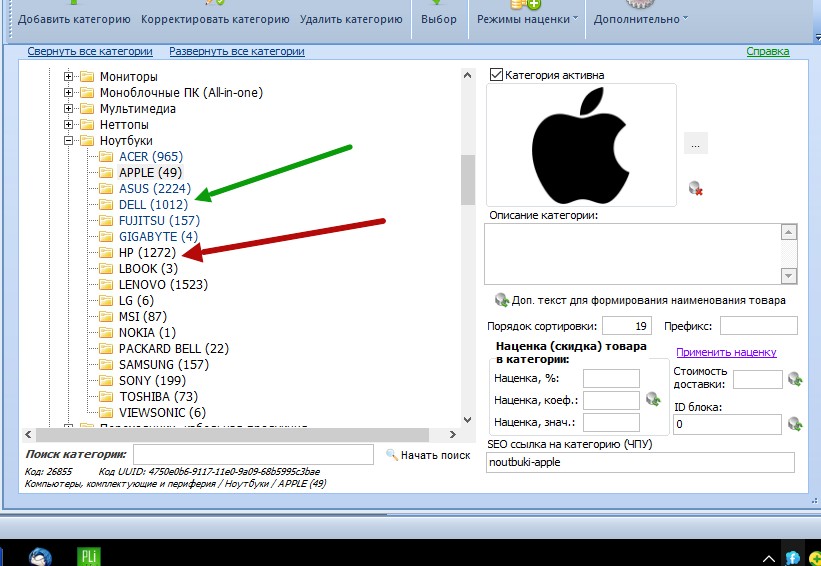The height and width of the screenshot is (566, 821).
Task: Click the Стоимость доставки input field
Action: 758,379
